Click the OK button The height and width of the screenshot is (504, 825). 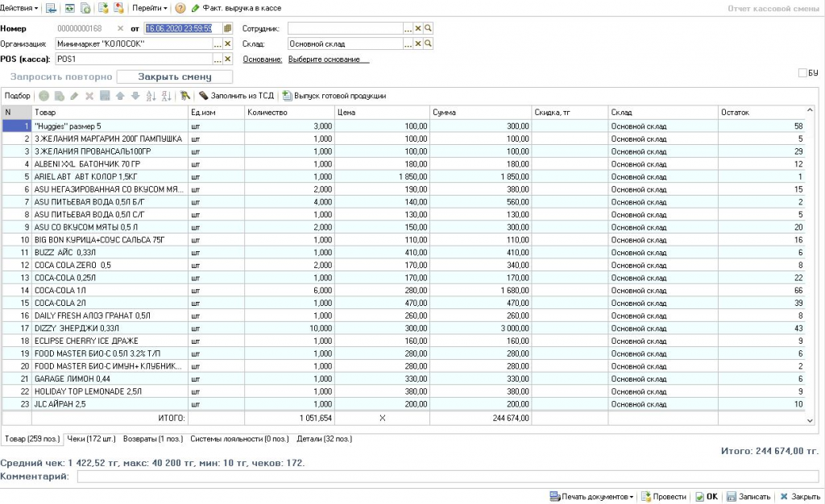tap(707, 497)
